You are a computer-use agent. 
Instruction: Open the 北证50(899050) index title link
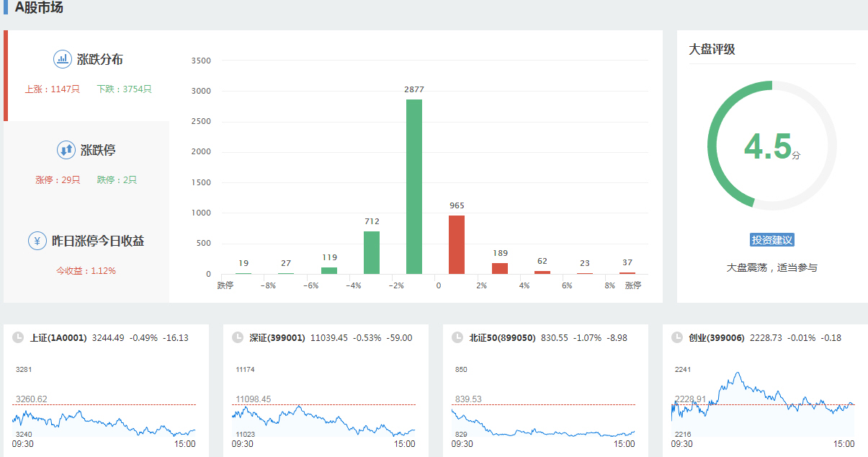502,337
